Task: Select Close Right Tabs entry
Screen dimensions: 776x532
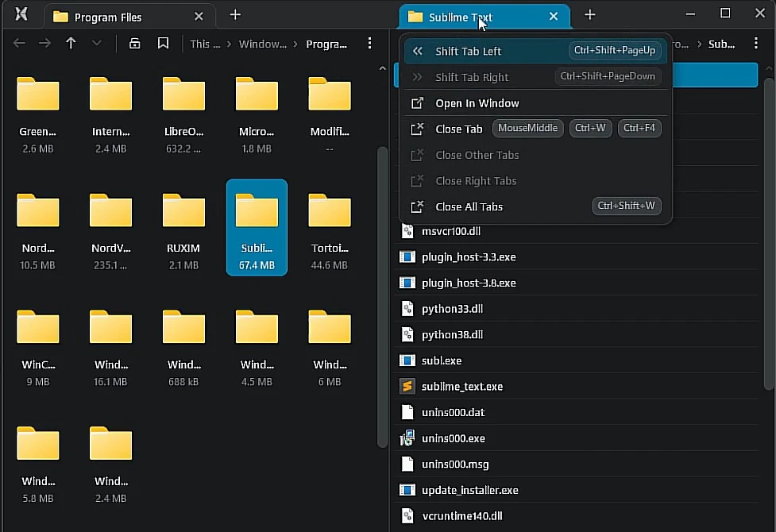Action: click(x=535, y=180)
